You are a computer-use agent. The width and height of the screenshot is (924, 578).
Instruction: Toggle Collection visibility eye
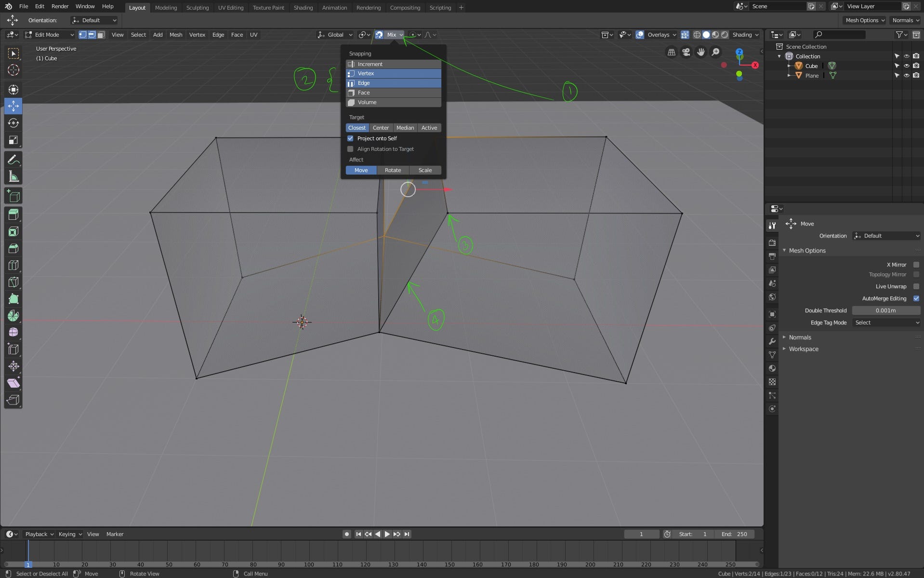point(906,56)
